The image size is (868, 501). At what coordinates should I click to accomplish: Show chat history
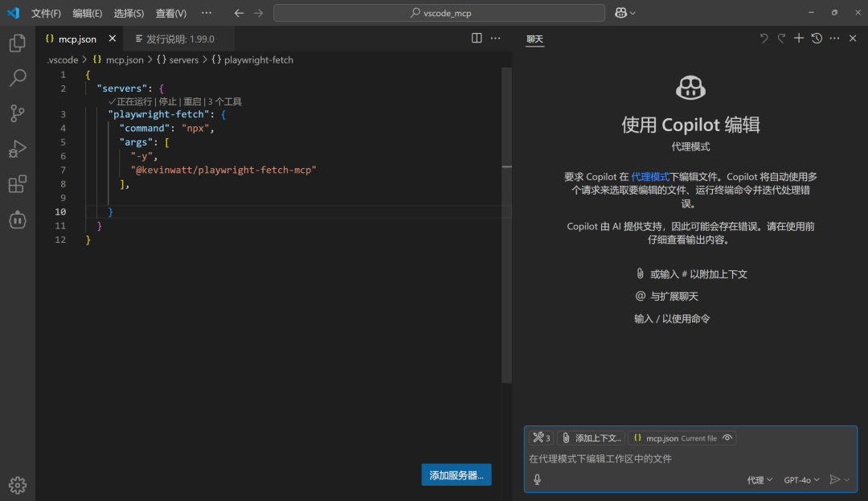[x=817, y=38]
